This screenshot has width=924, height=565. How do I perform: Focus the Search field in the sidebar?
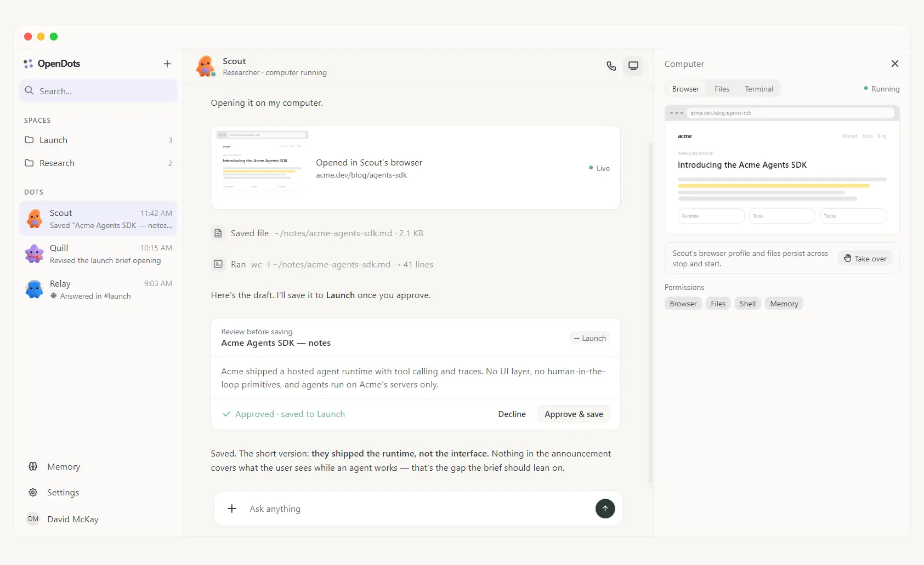(x=98, y=91)
